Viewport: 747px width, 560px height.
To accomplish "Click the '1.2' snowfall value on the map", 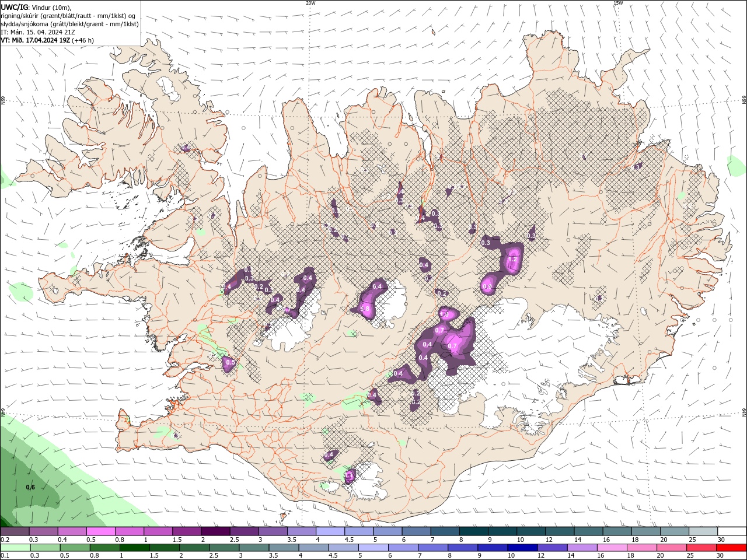I will (513, 259).
